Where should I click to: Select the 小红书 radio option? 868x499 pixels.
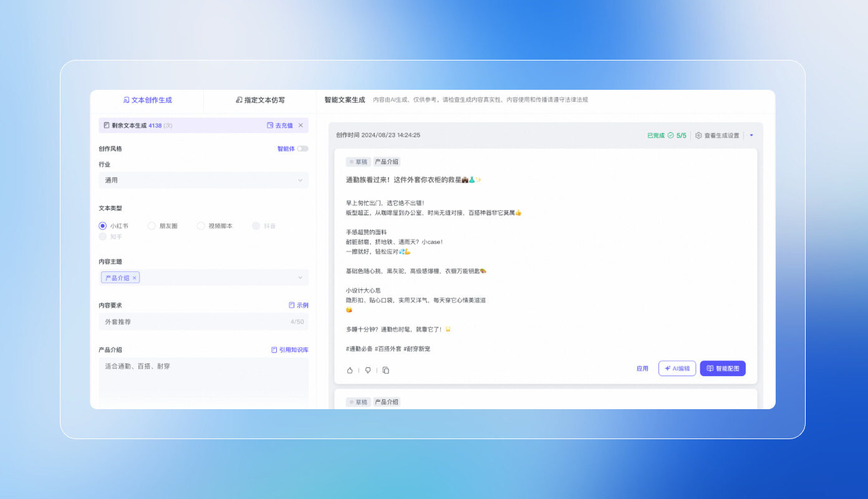pyautogui.click(x=113, y=226)
